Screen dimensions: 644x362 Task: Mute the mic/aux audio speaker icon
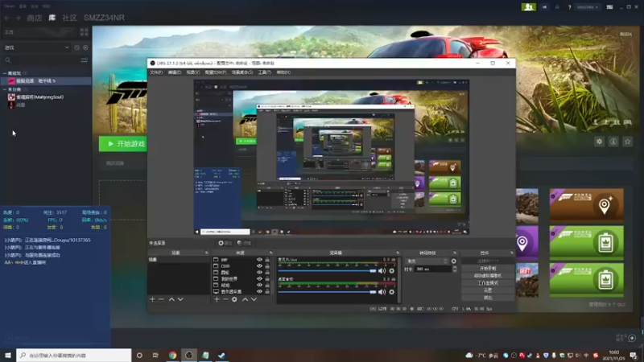point(382,271)
